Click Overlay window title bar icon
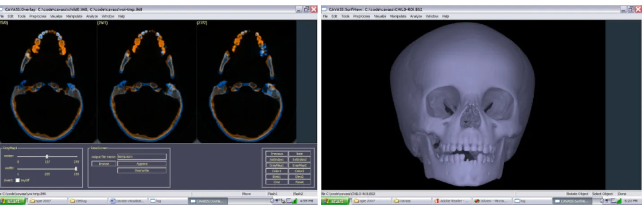 [2, 9]
